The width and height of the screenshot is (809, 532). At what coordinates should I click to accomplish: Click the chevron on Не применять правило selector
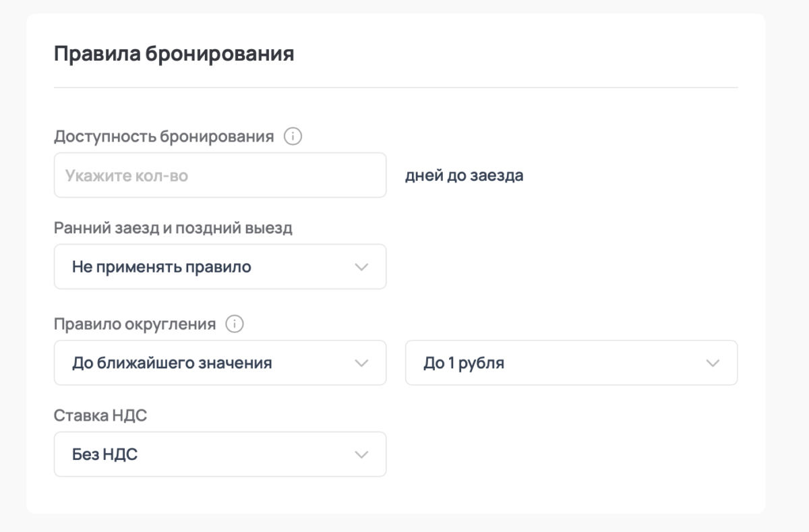363,266
